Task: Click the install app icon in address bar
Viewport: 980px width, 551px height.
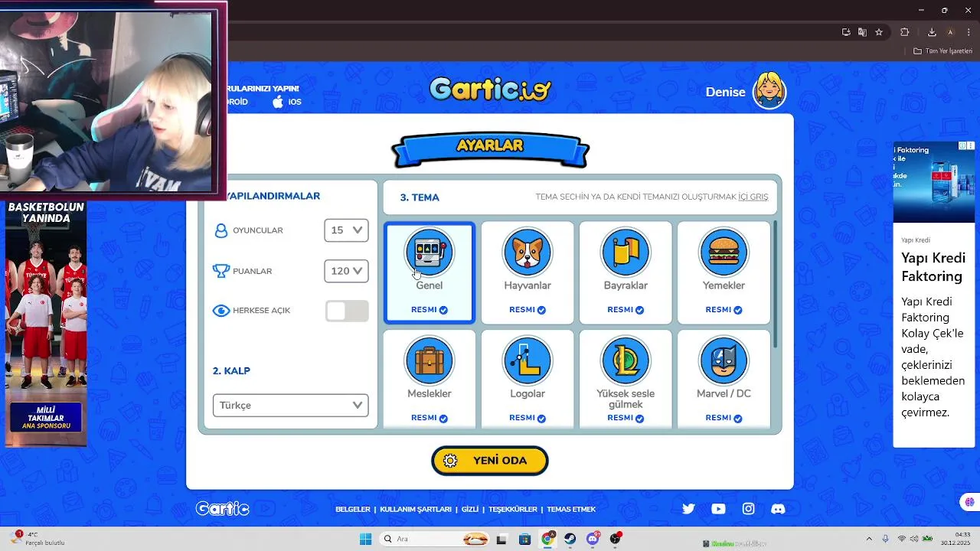Action: click(846, 32)
